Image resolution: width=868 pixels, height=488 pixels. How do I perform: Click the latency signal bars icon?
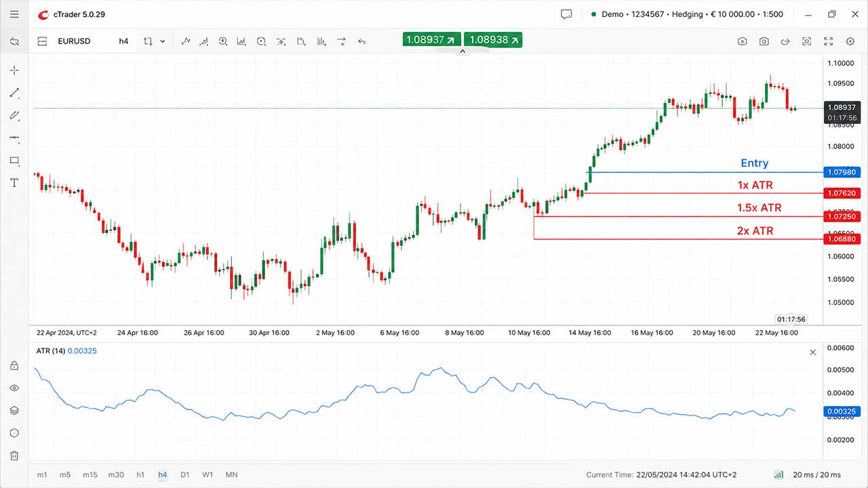(x=778, y=475)
